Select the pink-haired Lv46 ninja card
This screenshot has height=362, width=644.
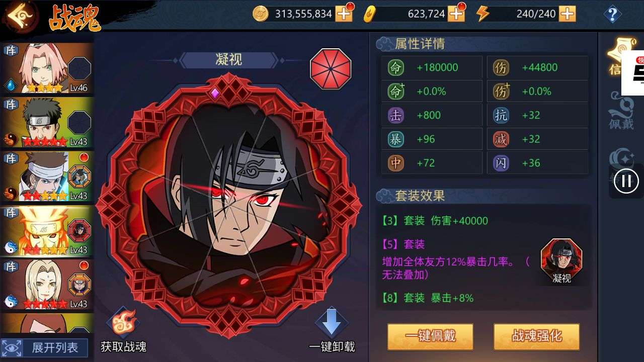click(x=47, y=68)
